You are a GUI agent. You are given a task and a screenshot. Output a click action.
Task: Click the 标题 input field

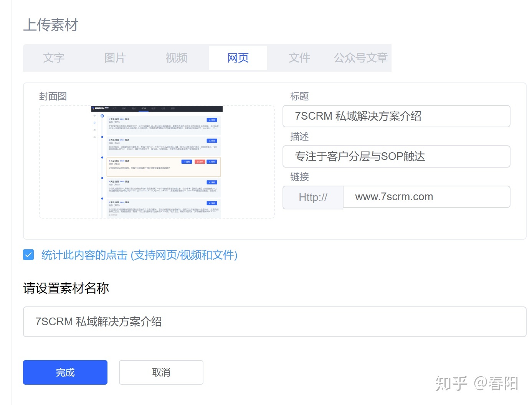pyautogui.click(x=397, y=116)
